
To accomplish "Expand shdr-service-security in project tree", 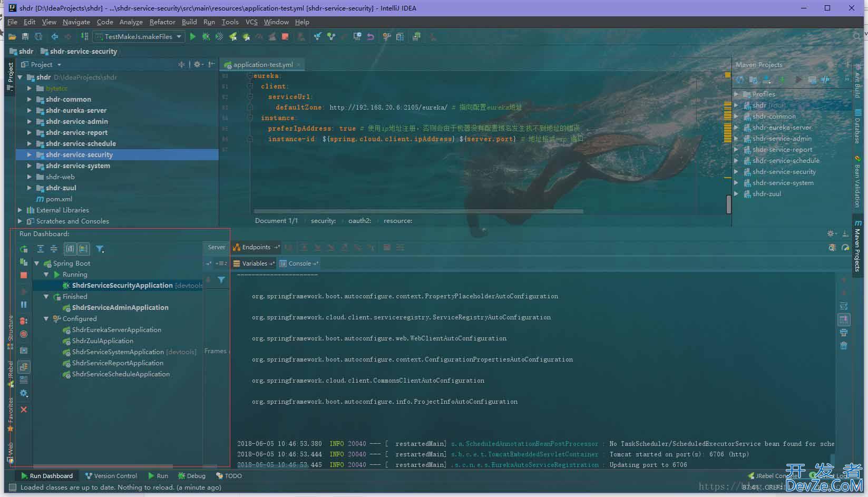I will [x=30, y=155].
